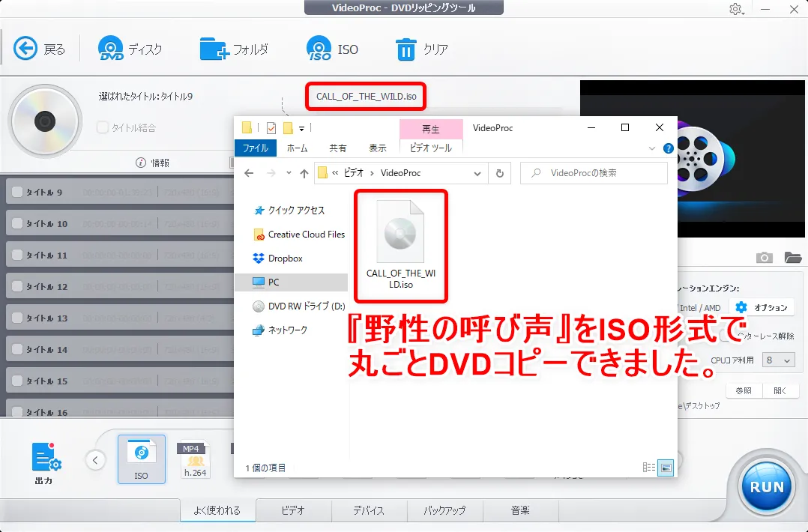Load an ISO image source
The width and height of the screenshot is (808, 532).
(332, 49)
